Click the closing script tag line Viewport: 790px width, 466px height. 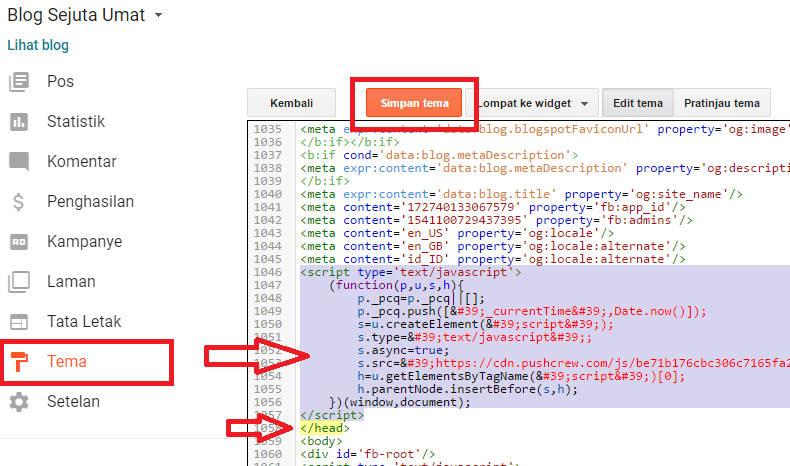332,415
